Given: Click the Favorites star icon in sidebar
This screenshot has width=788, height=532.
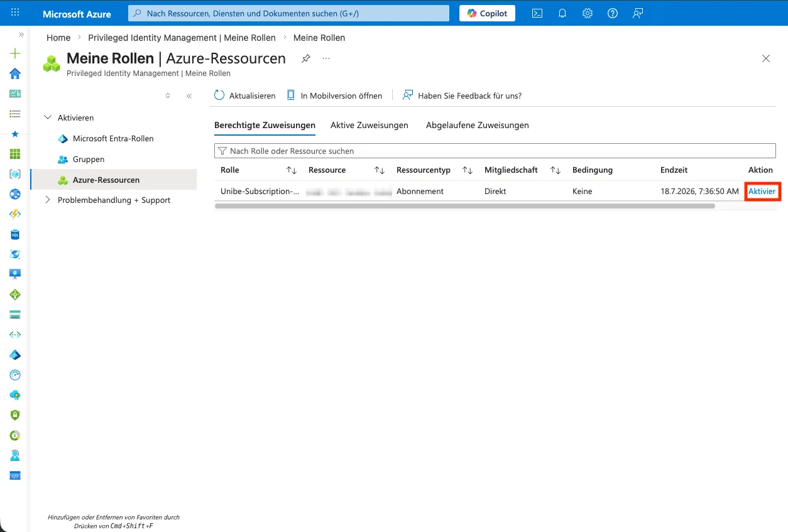Looking at the screenshot, I should (15, 134).
